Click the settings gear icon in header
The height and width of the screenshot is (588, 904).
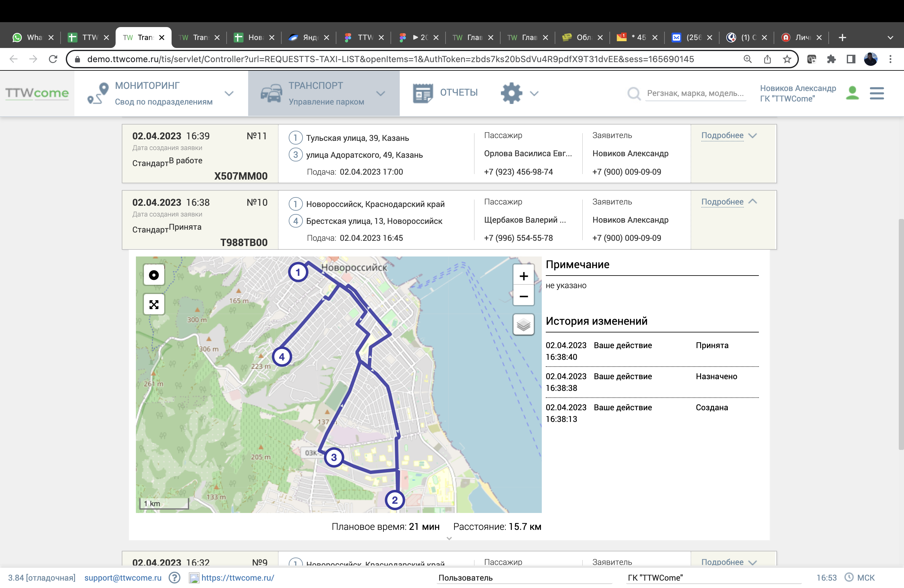coord(511,93)
